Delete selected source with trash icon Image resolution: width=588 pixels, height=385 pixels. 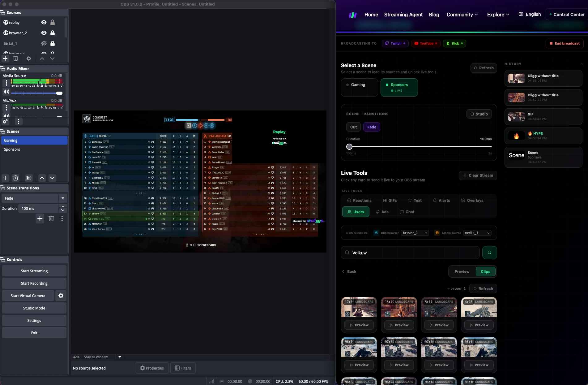click(x=16, y=58)
